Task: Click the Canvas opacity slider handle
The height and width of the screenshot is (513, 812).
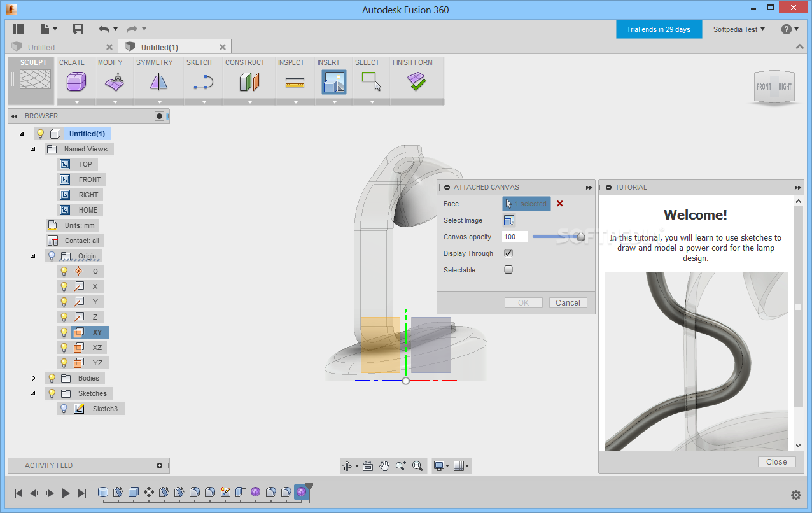Action: [x=580, y=237]
